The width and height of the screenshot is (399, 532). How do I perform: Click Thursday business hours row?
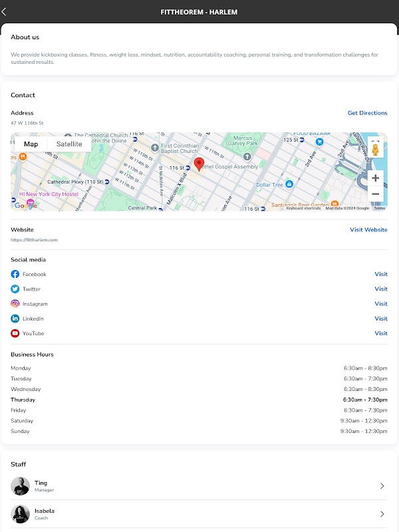click(x=199, y=400)
